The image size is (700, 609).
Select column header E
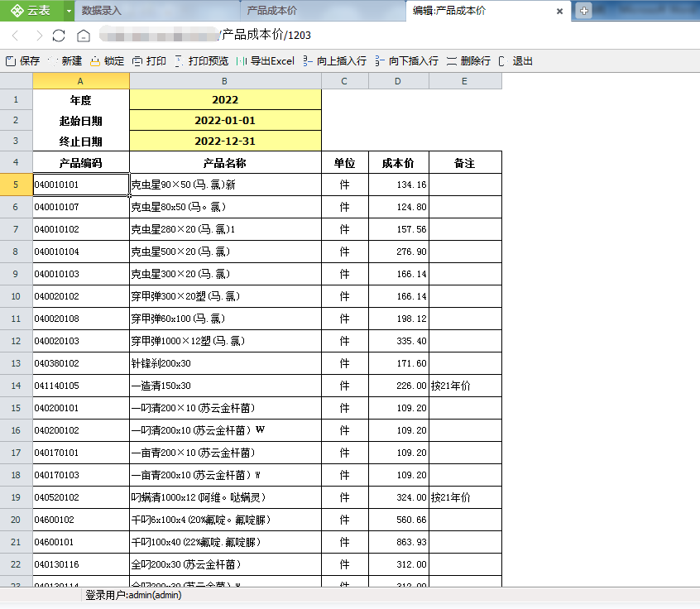pyautogui.click(x=465, y=81)
